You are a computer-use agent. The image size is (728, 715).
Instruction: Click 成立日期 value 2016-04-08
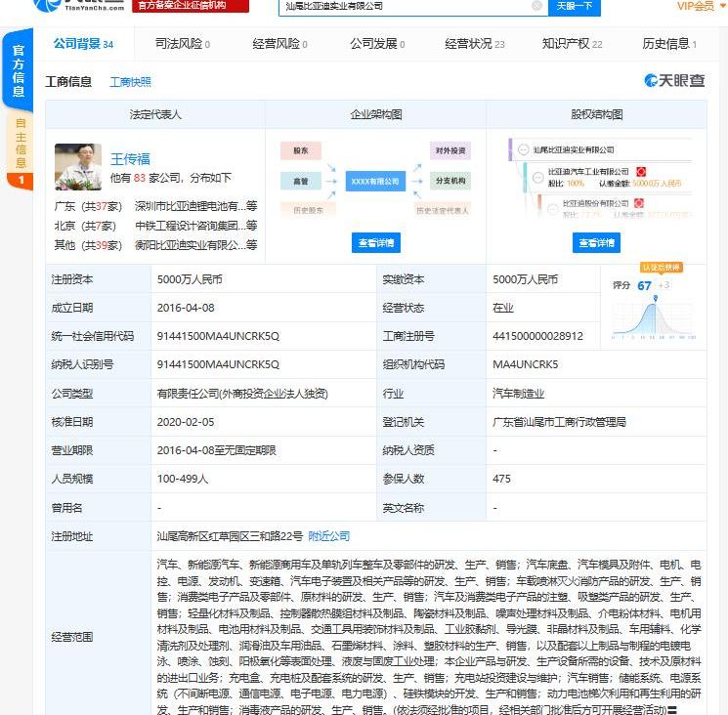click(186, 308)
